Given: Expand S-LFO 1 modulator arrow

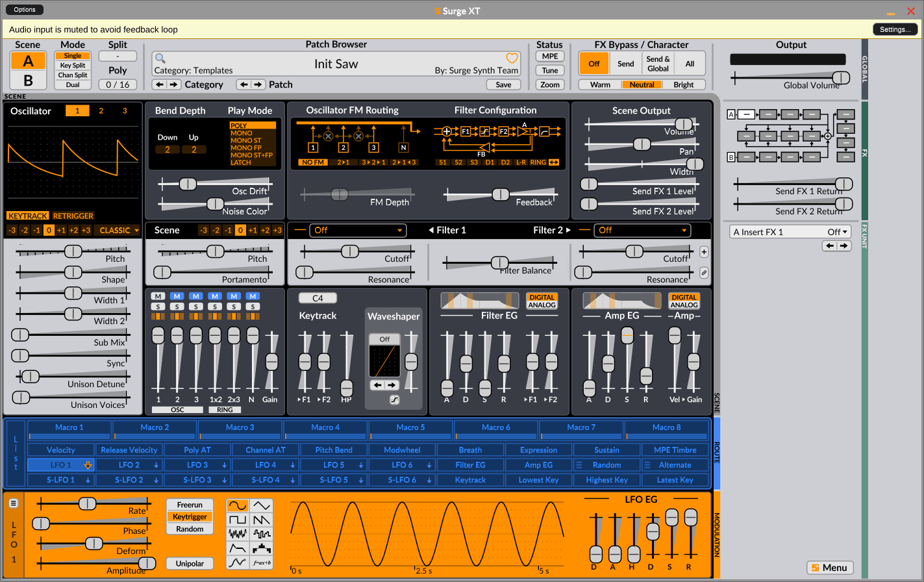Looking at the screenshot, I should coord(88,480).
